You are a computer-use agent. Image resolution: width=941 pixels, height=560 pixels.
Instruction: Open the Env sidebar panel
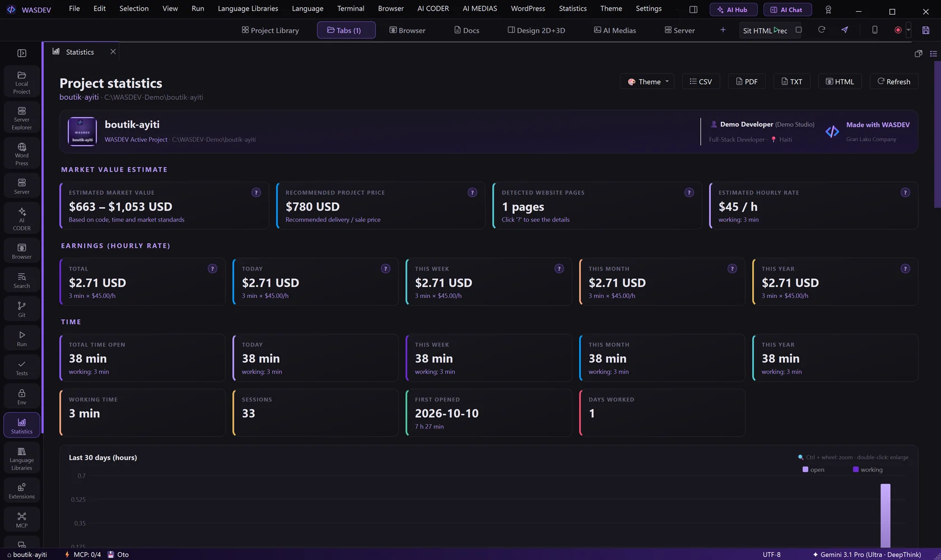click(x=22, y=397)
